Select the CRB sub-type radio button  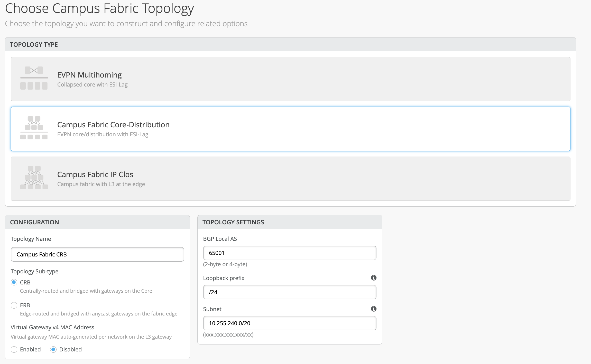pyautogui.click(x=14, y=282)
